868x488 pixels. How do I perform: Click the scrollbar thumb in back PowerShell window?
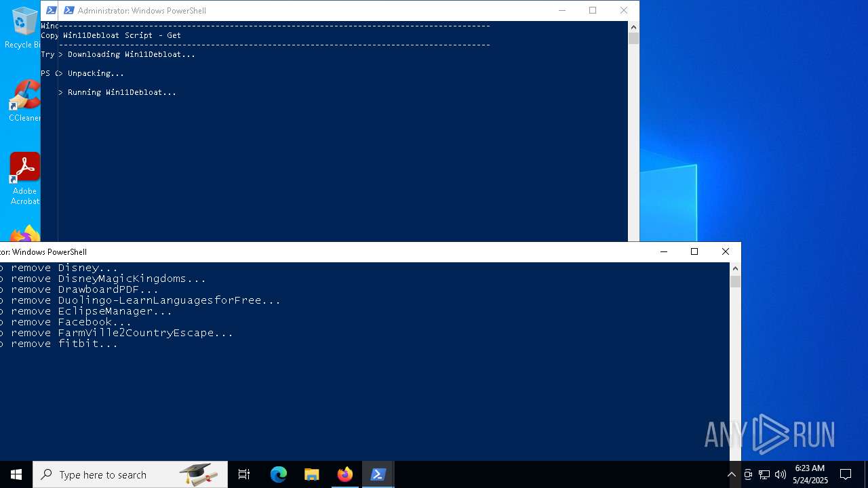point(633,39)
